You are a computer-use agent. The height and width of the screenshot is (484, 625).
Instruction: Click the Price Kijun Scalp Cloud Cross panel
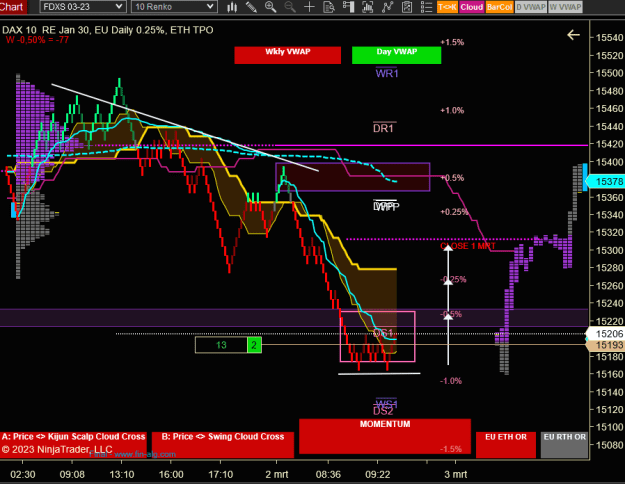click(x=73, y=445)
